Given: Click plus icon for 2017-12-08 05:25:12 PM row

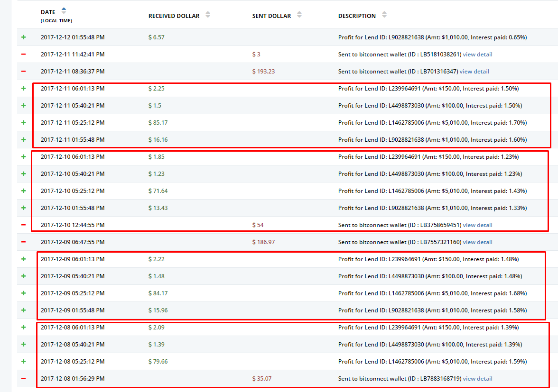Looking at the screenshot, I should click(24, 362).
